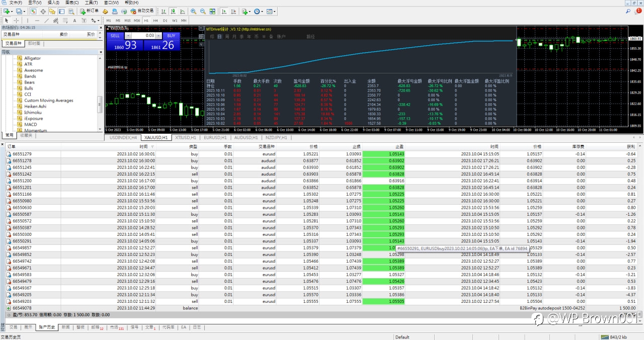
Task: Close the 导航 Navigator panel
Action: pos(101,51)
